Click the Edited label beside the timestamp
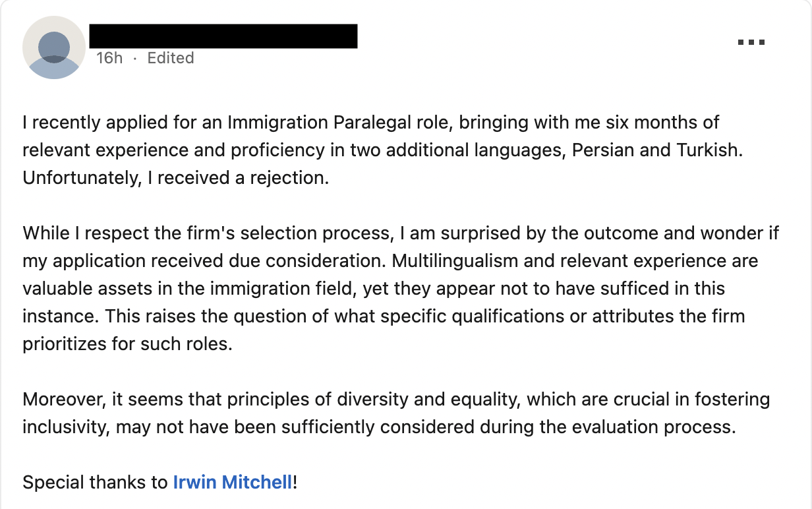 click(171, 58)
